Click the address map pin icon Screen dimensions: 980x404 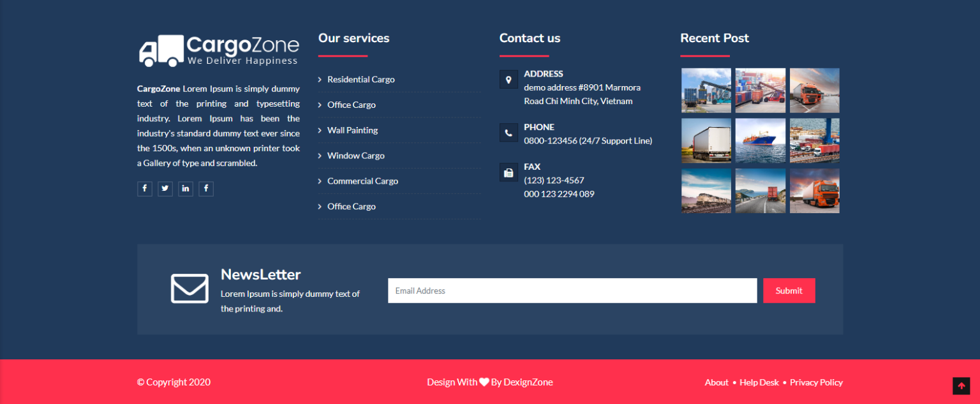[509, 80]
